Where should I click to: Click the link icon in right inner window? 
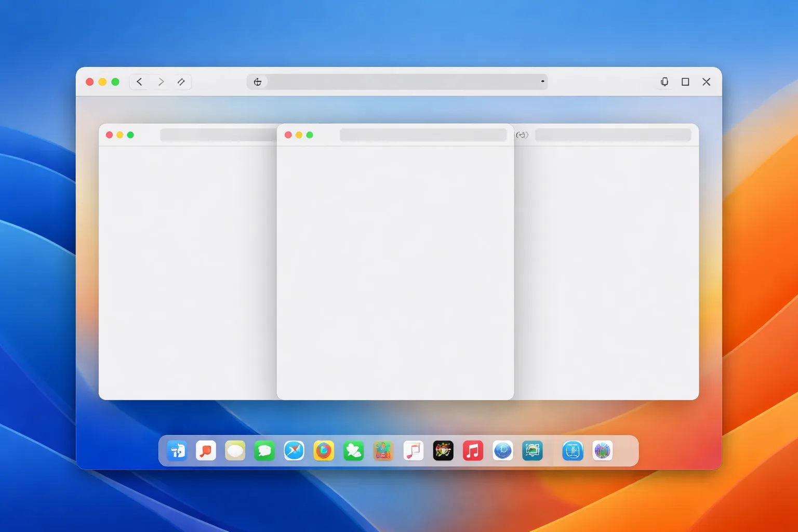pyautogui.click(x=522, y=135)
